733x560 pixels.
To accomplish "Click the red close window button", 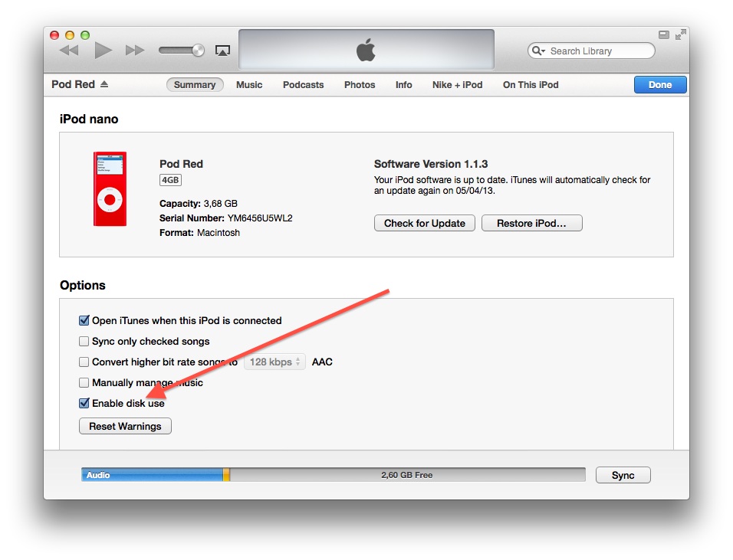I will click(54, 35).
